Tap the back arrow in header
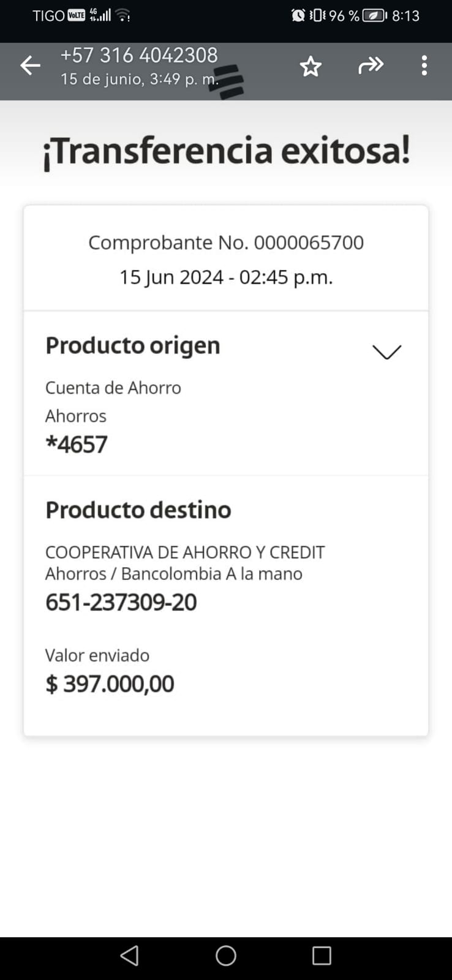The width and height of the screenshot is (452, 980). coord(30,66)
